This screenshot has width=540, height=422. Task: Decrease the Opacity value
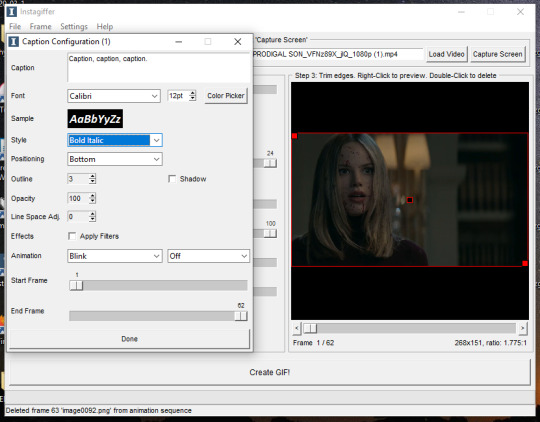pos(92,201)
